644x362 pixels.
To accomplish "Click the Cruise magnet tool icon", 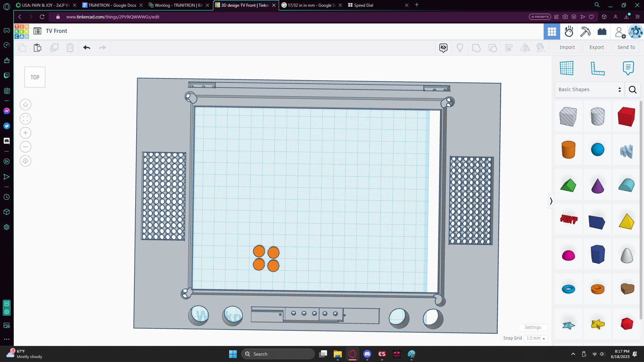I will [540, 48].
